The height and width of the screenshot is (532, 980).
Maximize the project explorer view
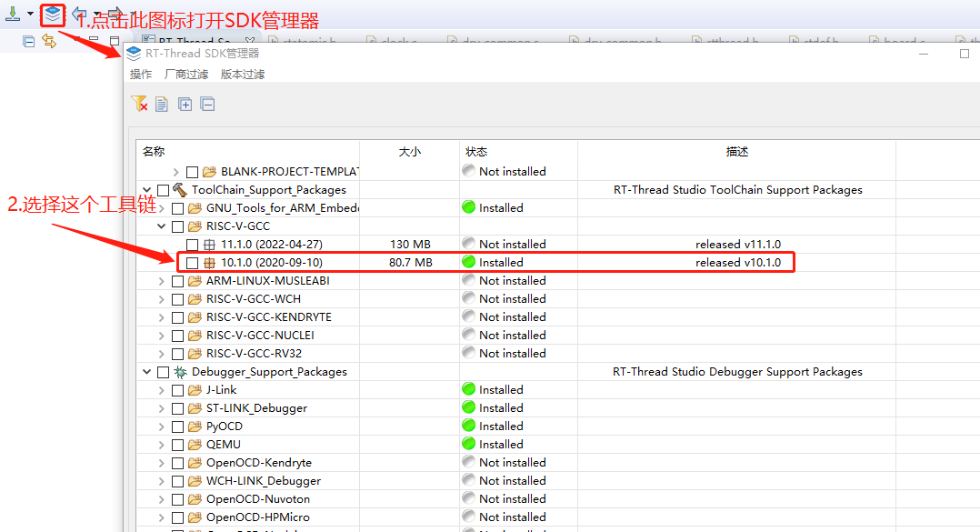click(x=115, y=41)
